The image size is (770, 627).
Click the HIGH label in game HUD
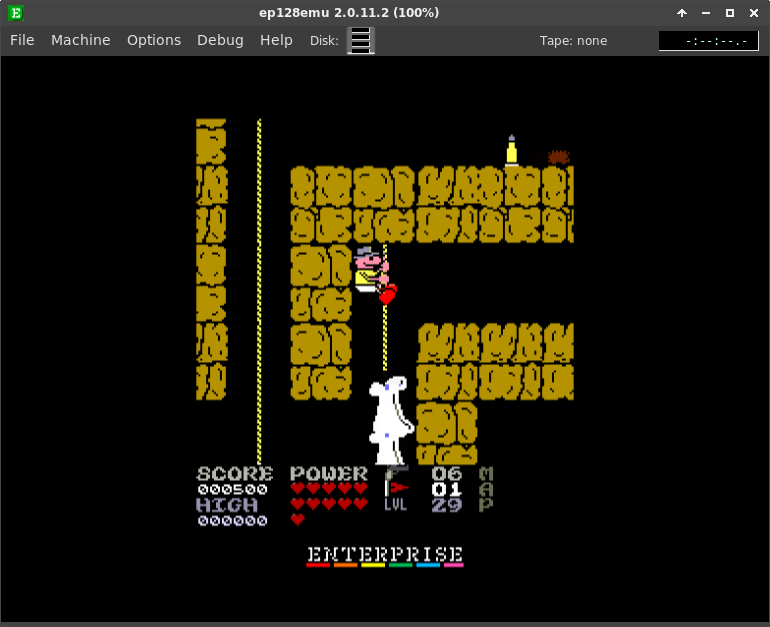pyautogui.click(x=227, y=505)
